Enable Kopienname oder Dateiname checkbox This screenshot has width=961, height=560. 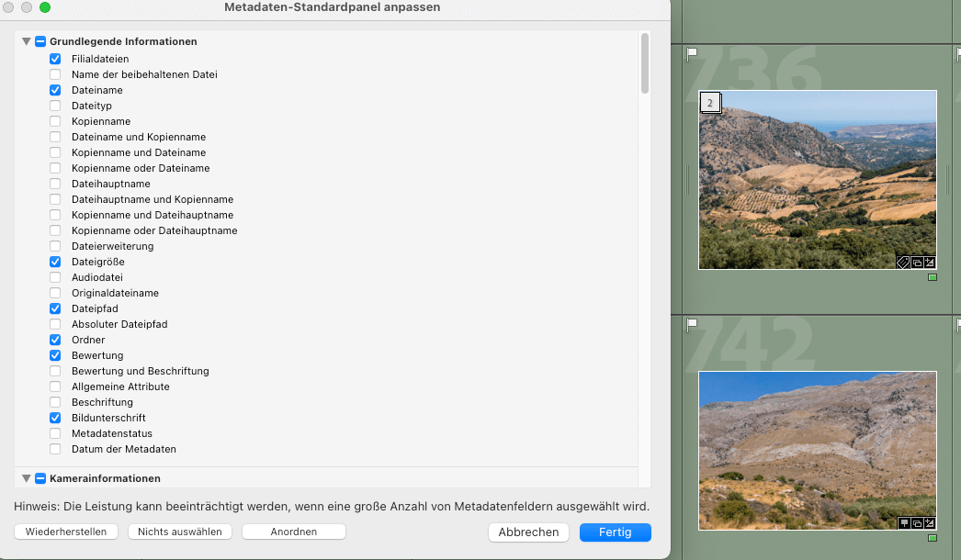[x=55, y=169]
